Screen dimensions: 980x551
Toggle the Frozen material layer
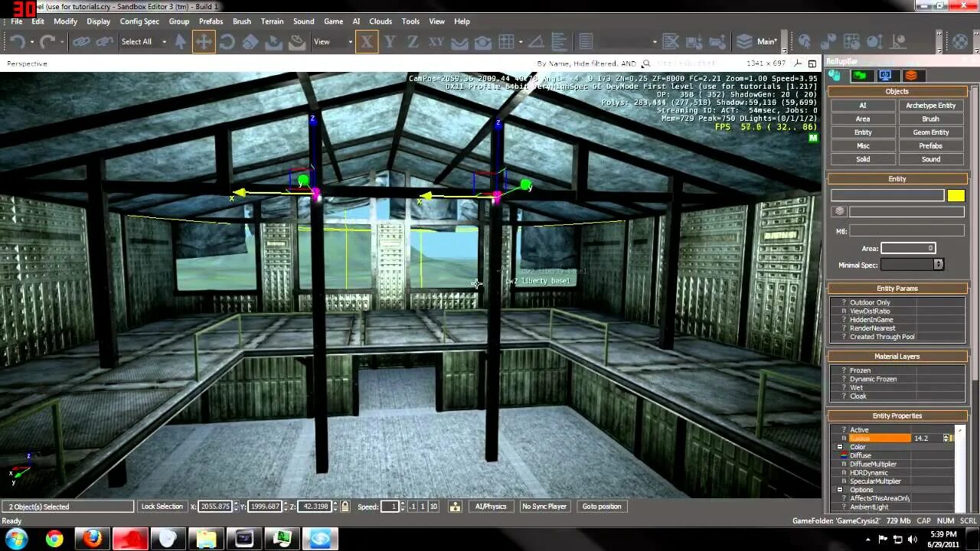(860, 370)
